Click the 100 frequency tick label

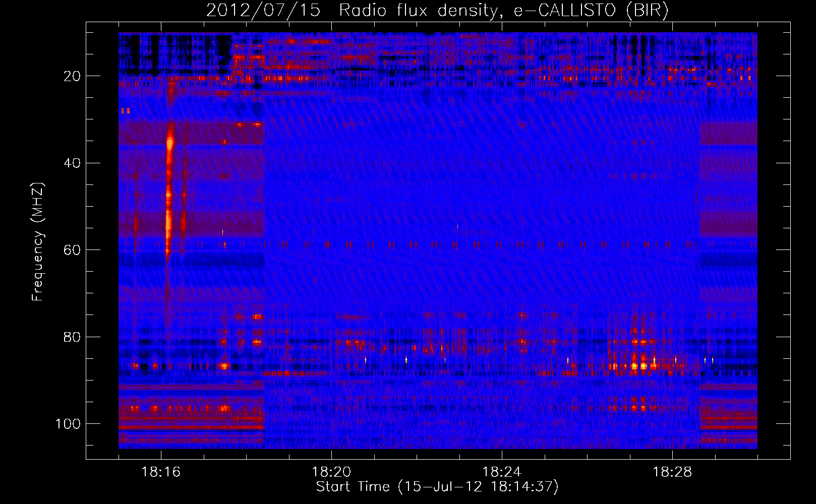tap(68, 424)
